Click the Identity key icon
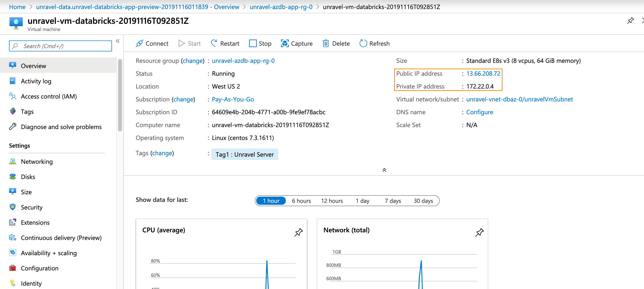Image resolution: width=644 pixels, height=289 pixels. tap(12, 283)
